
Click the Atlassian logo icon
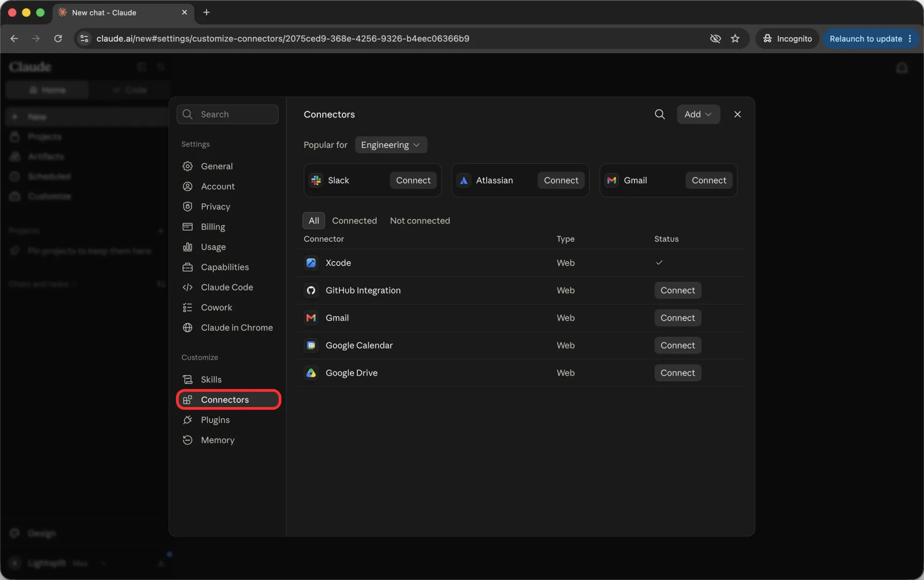(x=464, y=180)
